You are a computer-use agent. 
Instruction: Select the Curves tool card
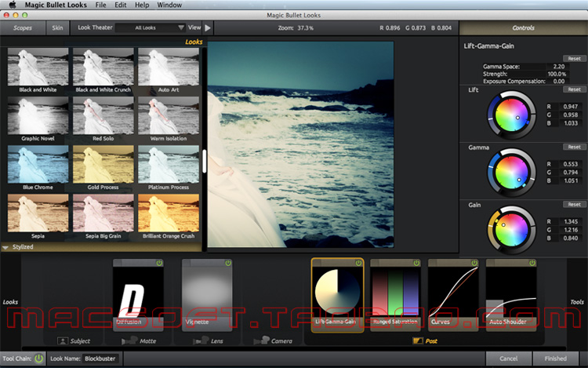453,295
